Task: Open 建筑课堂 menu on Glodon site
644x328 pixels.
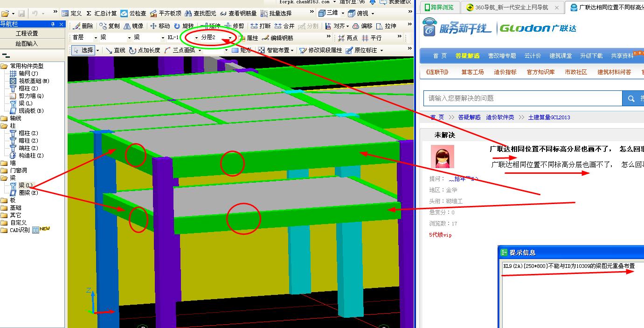Action: pyautogui.click(x=561, y=56)
